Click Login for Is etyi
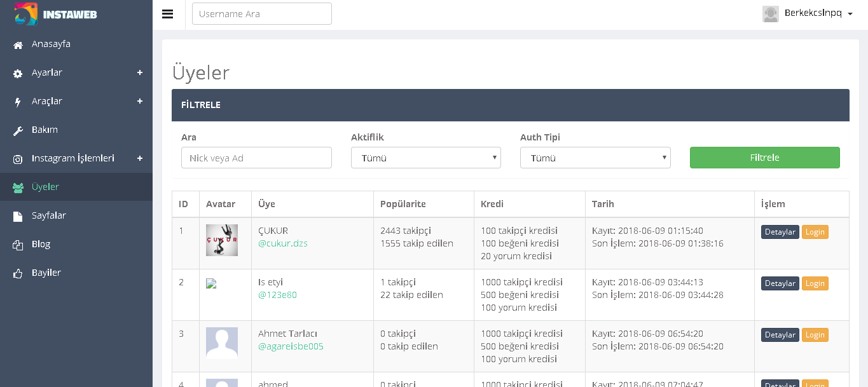This screenshot has height=387, width=868. pos(815,283)
